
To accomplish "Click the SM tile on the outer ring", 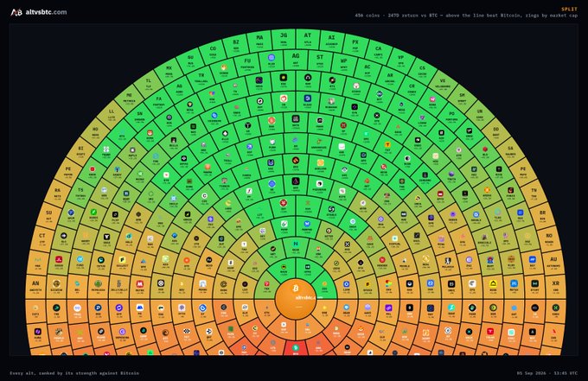I will (x=462, y=98).
